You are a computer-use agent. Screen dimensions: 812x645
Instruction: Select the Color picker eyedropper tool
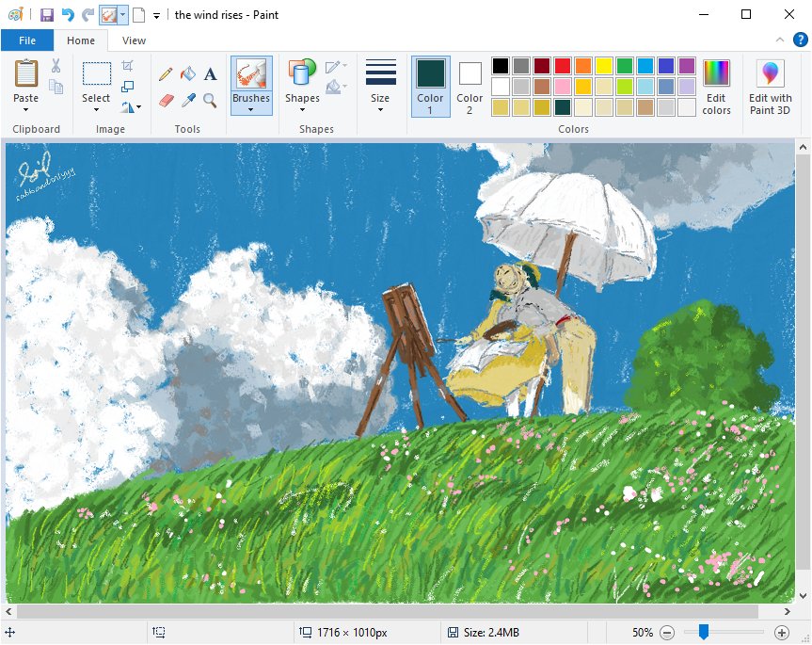pos(188,100)
